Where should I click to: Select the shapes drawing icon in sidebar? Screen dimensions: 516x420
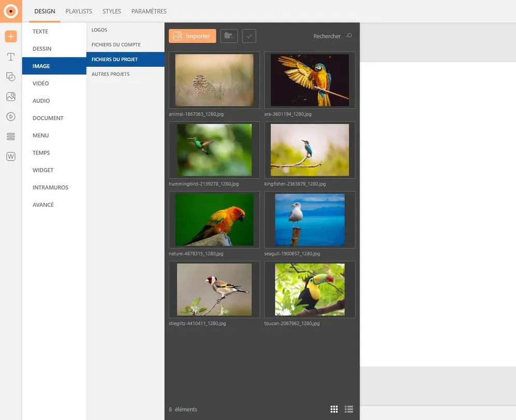pyautogui.click(x=11, y=77)
